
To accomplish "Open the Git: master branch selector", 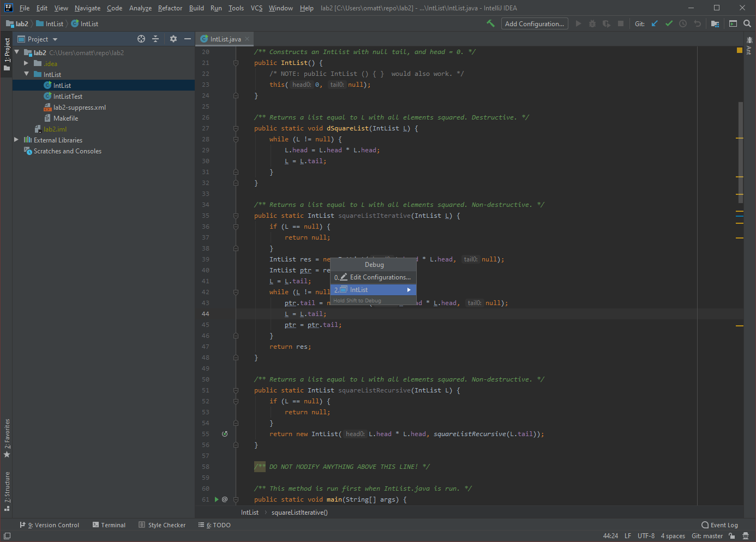I will 706,536.
